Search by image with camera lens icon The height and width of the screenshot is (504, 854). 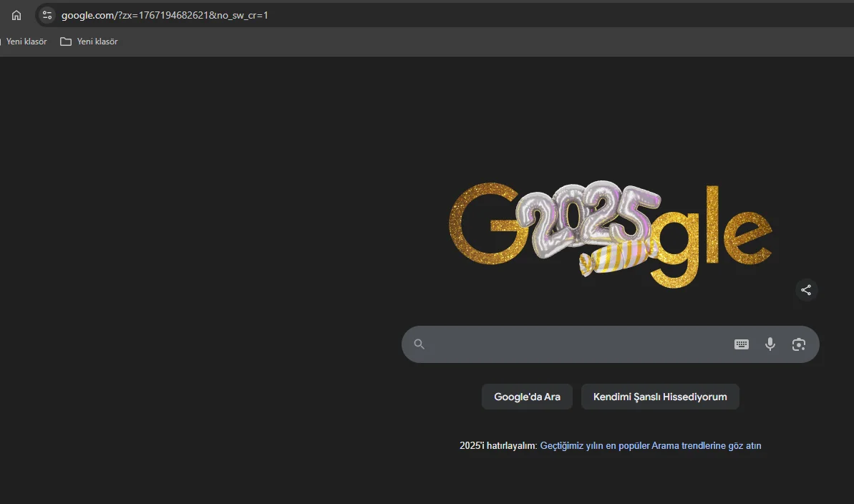click(798, 344)
